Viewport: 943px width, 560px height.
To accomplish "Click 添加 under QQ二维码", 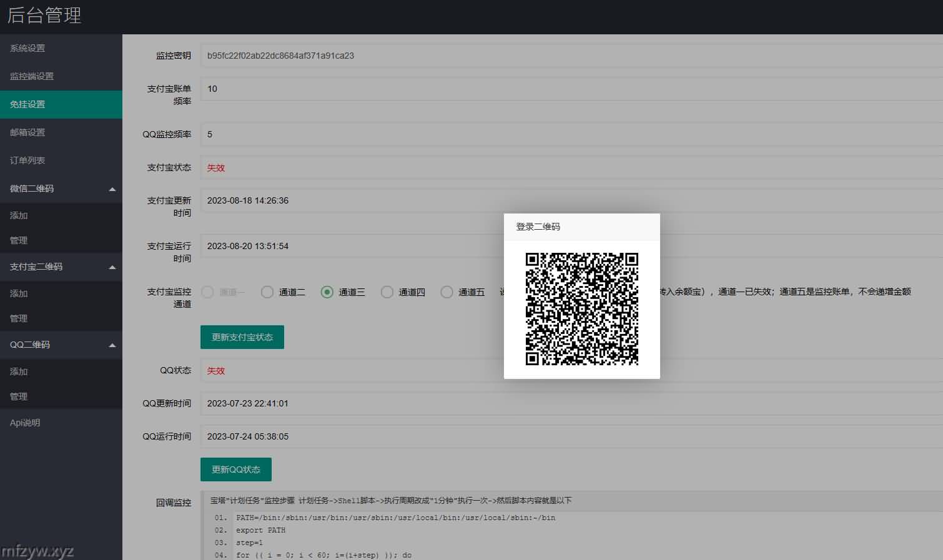I will click(x=19, y=371).
